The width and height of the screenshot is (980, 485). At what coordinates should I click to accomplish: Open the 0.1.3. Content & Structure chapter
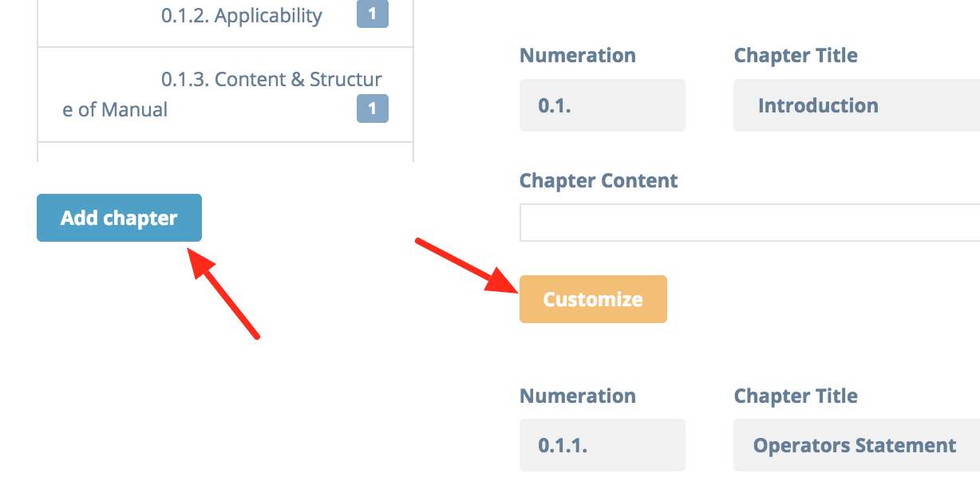225,94
